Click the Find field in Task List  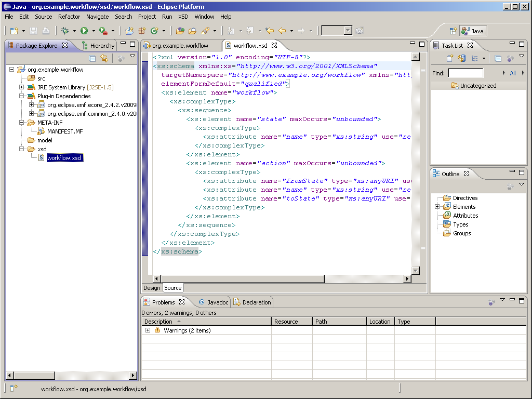(x=465, y=73)
